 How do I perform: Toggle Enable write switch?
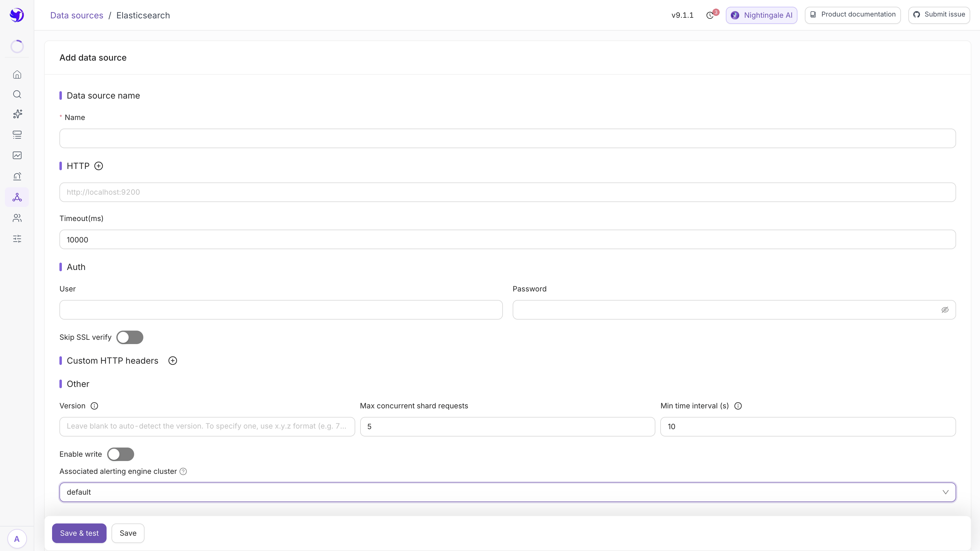[121, 454]
